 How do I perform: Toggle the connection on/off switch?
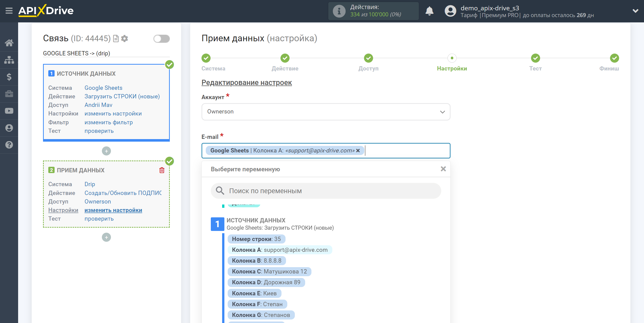coord(162,39)
